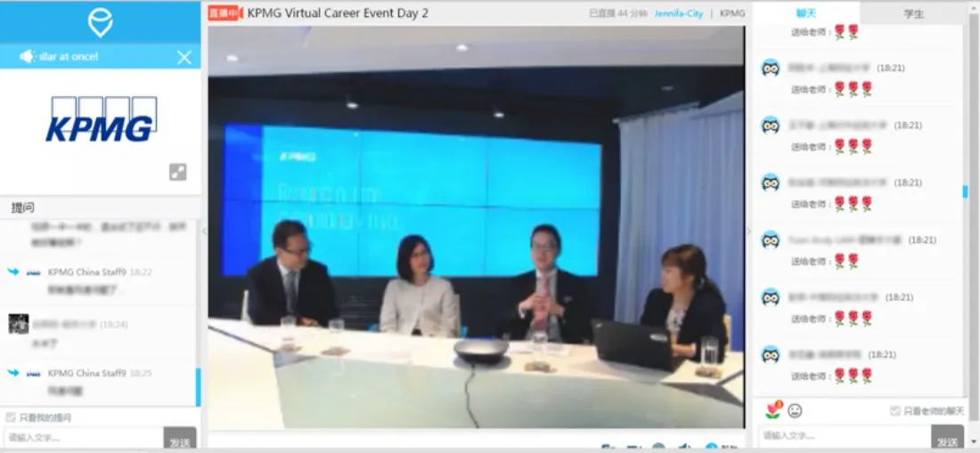Click the live video stream area

click(477, 228)
